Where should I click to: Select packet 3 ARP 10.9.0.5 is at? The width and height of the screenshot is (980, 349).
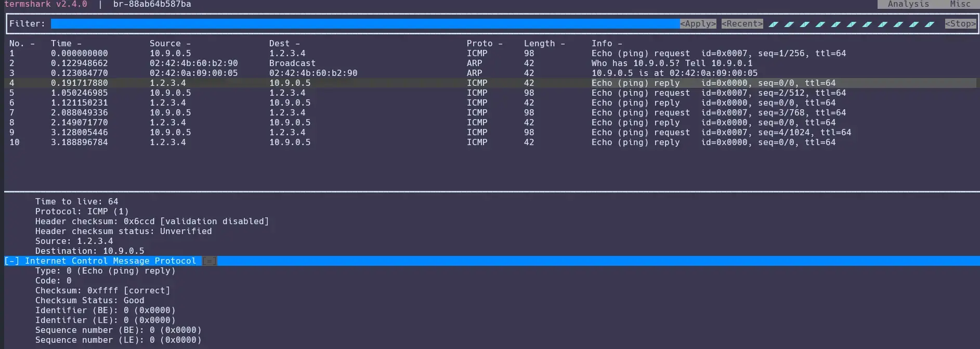(x=490, y=73)
